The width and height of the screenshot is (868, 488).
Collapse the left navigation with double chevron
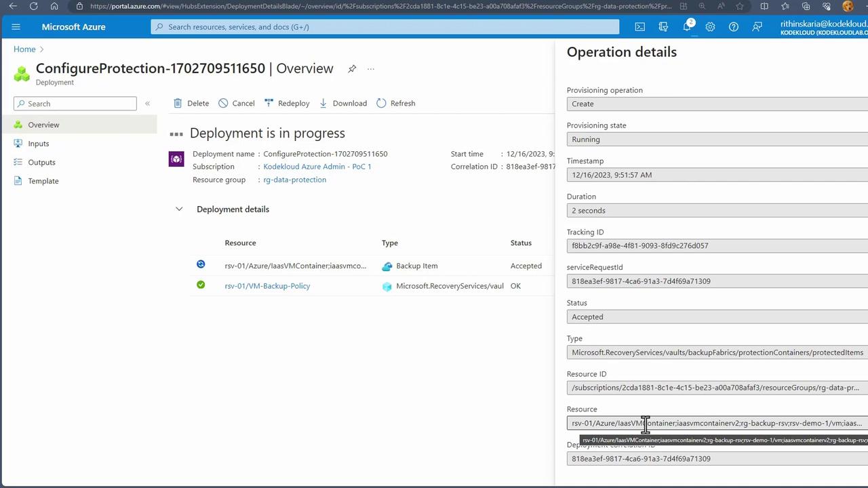tap(147, 104)
